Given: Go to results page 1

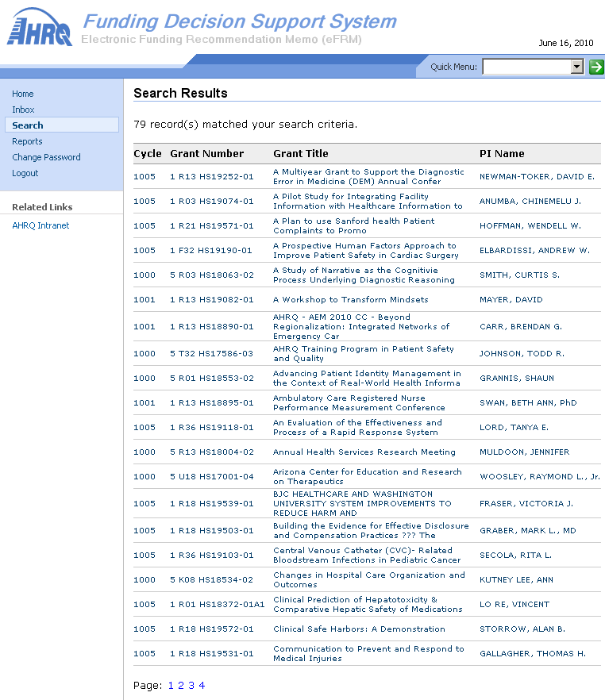Looking at the screenshot, I should click(171, 685).
